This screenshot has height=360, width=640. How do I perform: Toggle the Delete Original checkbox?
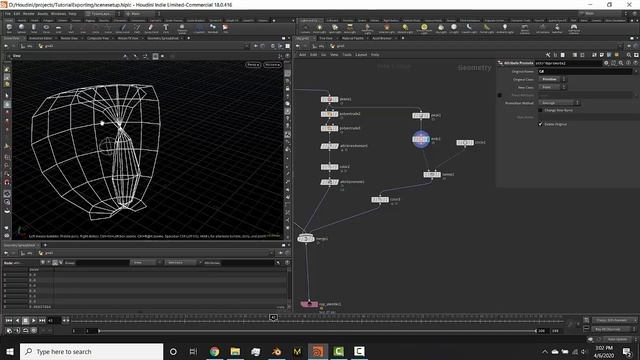click(x=540, y=124)
